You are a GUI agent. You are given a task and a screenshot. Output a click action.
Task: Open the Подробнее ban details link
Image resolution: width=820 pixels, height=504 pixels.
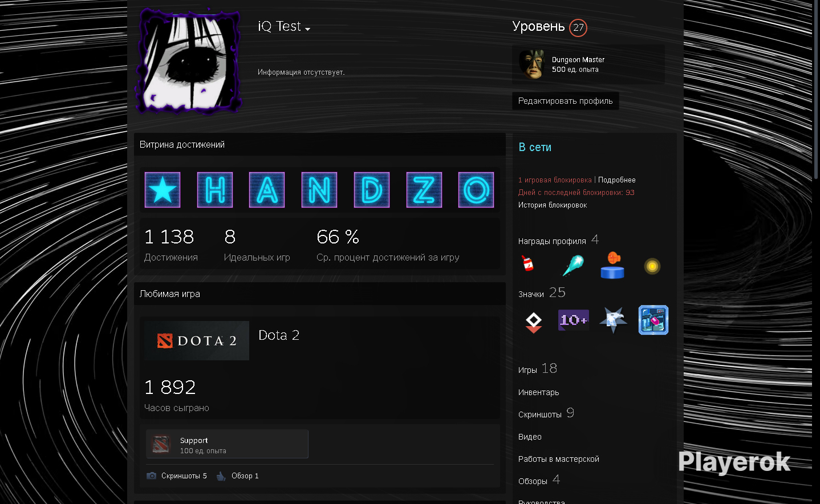617,180
